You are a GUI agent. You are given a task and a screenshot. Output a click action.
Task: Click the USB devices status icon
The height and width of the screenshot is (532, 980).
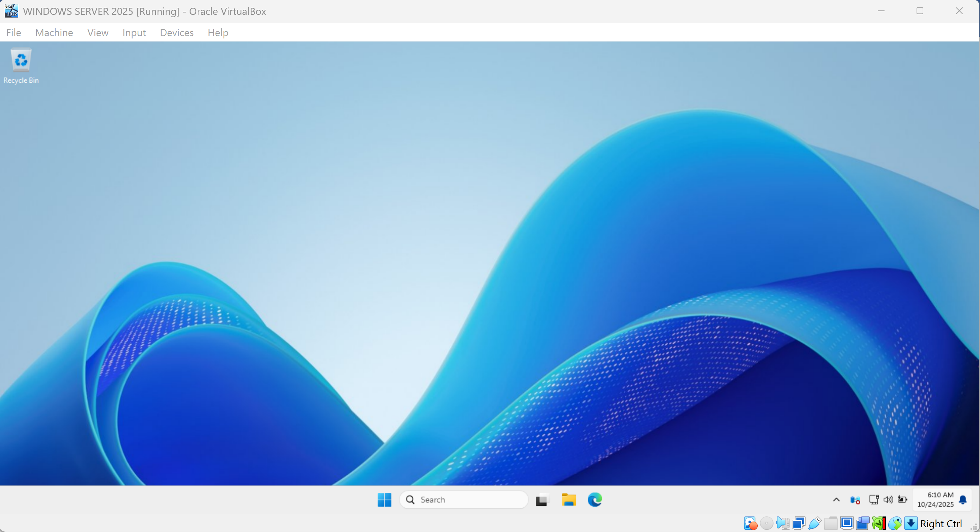click(814, 523)
